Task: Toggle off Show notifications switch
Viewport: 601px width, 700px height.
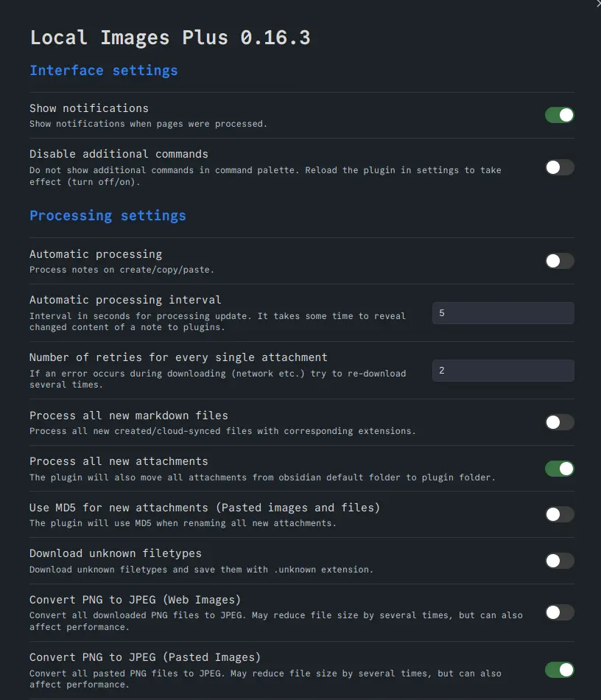Action: (x=559, y=115)
